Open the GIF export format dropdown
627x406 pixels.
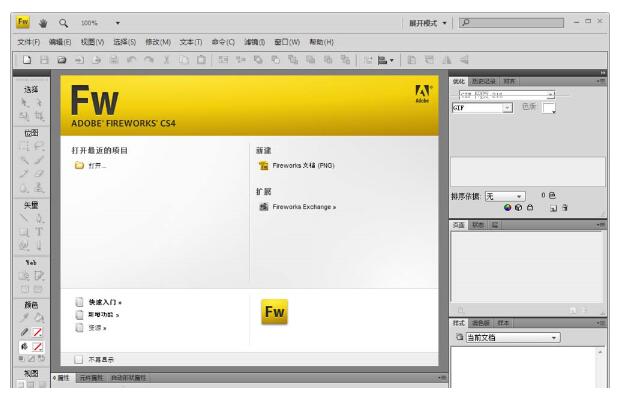tap(482, 108)
